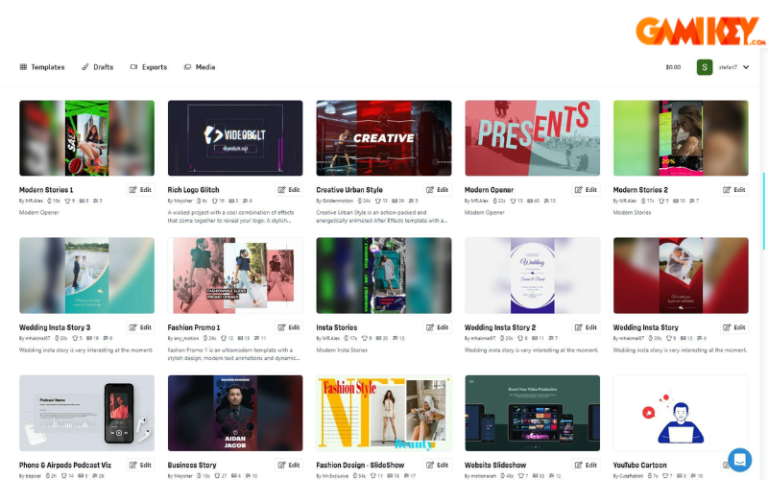Select the Website Slideshow thumbnail

point(532,413)
